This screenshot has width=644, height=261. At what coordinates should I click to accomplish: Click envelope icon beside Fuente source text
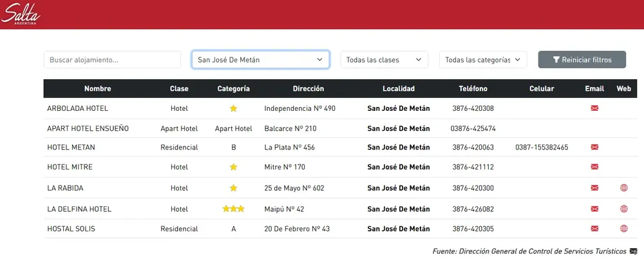(633, 251)
